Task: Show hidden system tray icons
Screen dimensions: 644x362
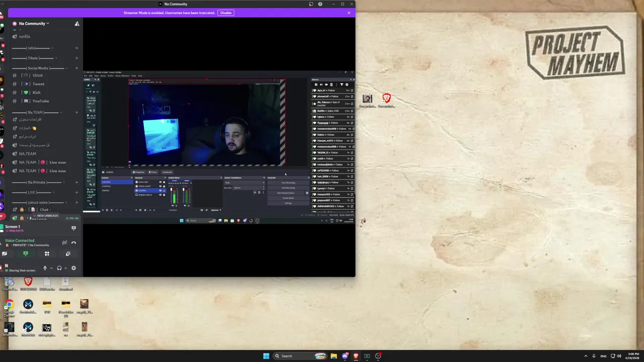Action: 586,356
